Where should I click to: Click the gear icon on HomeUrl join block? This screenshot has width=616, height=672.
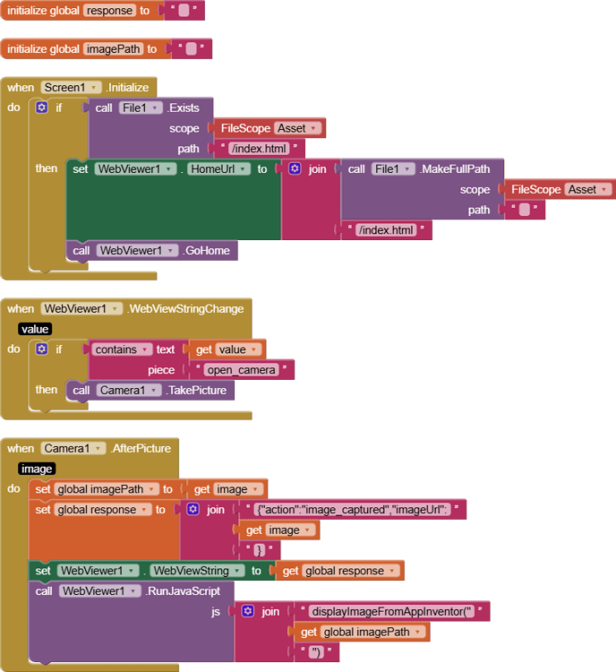pos(295,168)
